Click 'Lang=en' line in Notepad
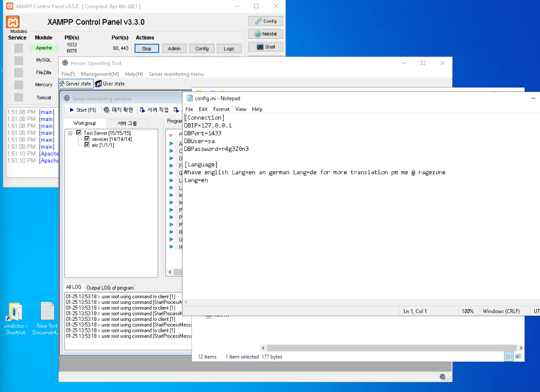Screen dimensions: 540x392 pyautogui.click(x=196, y=180)
